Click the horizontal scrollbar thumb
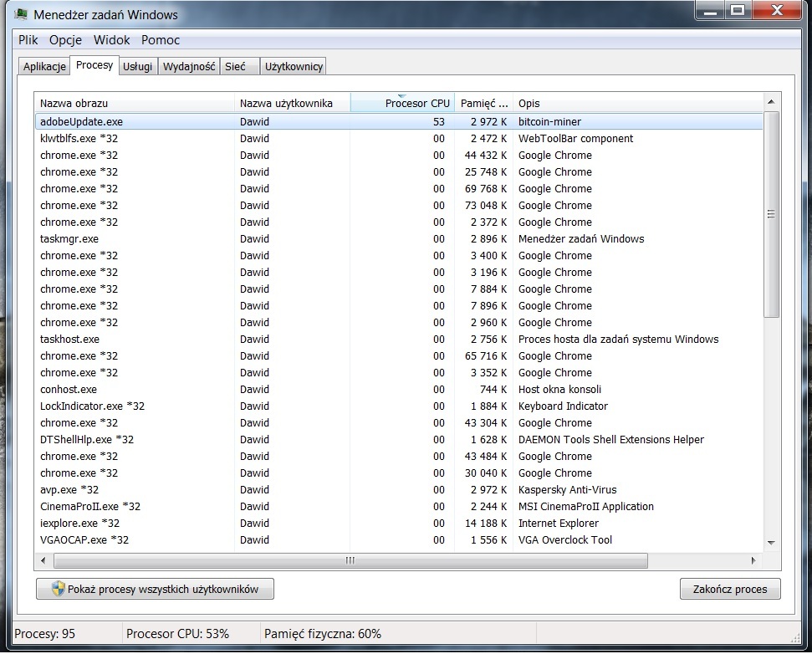Image resolution: width=812 pixels, height=654 pixels. (350, 560)
